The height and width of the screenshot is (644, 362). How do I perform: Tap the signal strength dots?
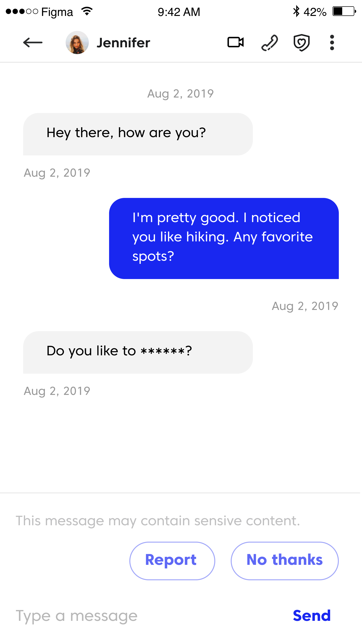pos(22,12)
